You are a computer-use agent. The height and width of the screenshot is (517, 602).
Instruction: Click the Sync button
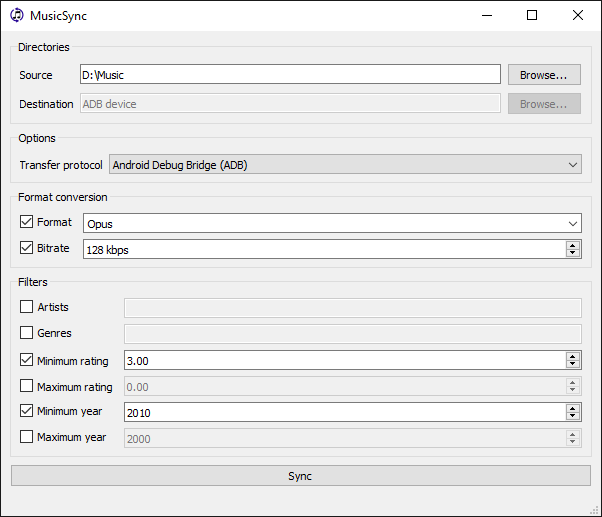[300, 476]
